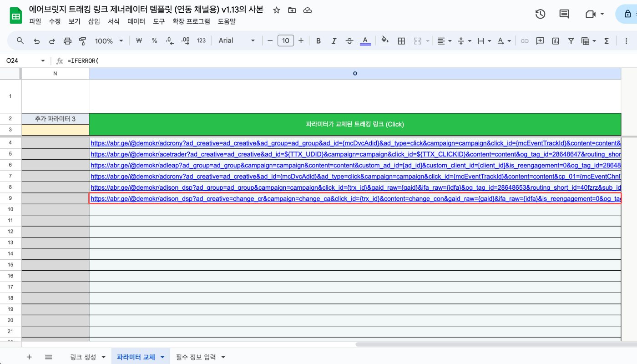The height and width of the screenshot is (364, 637).
Task: Decrease decimal places
Action: tap(170, 41)
